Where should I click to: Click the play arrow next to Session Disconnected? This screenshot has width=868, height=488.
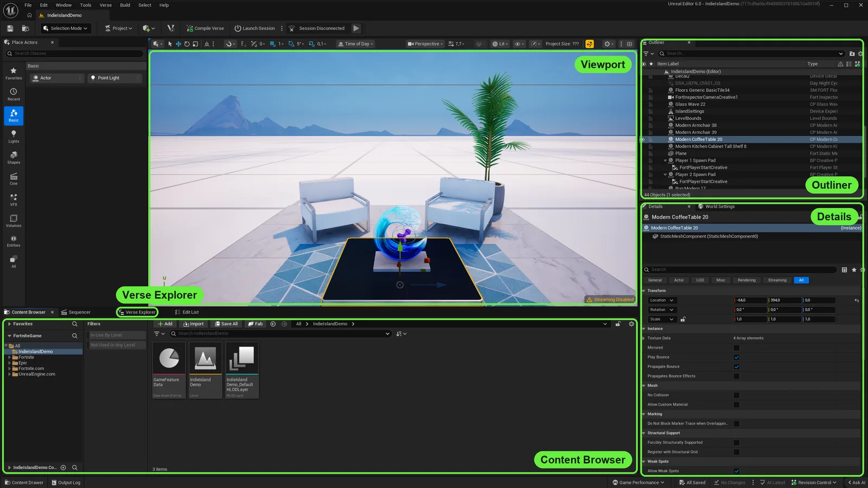356,28
